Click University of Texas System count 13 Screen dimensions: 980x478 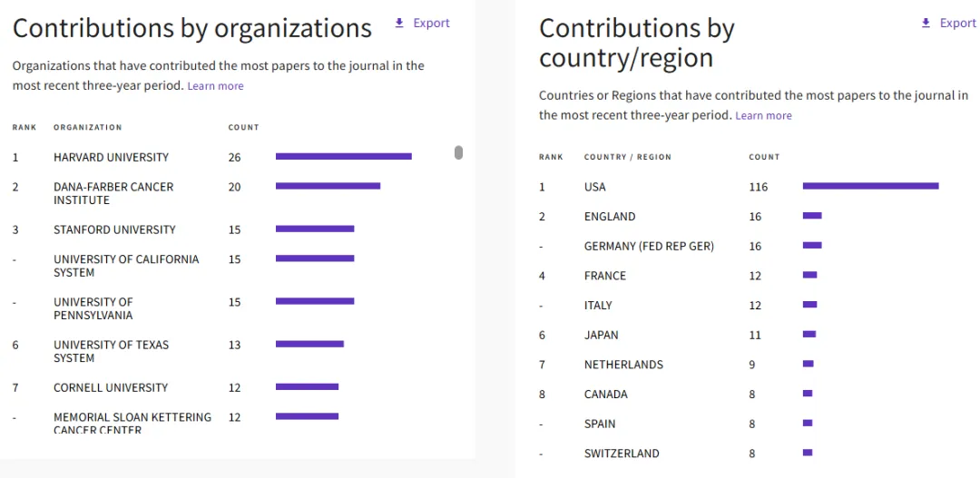[x=234, y=345]
